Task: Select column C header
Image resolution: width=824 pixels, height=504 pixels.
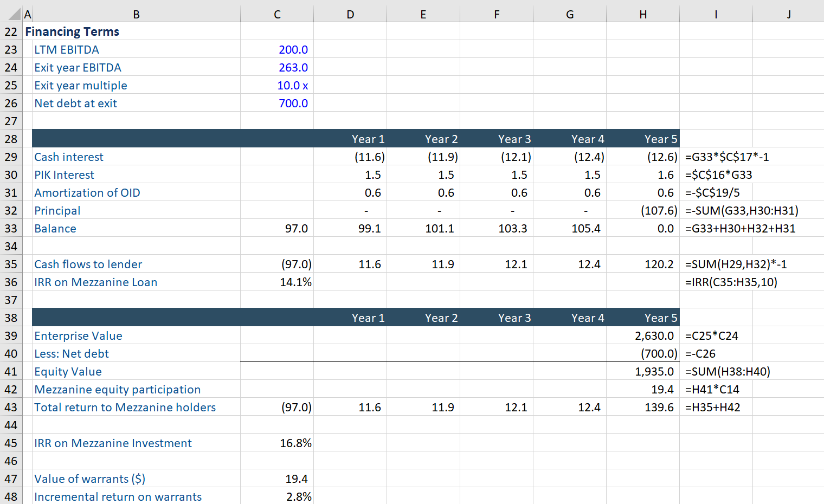Action: [x=277, y=15]
